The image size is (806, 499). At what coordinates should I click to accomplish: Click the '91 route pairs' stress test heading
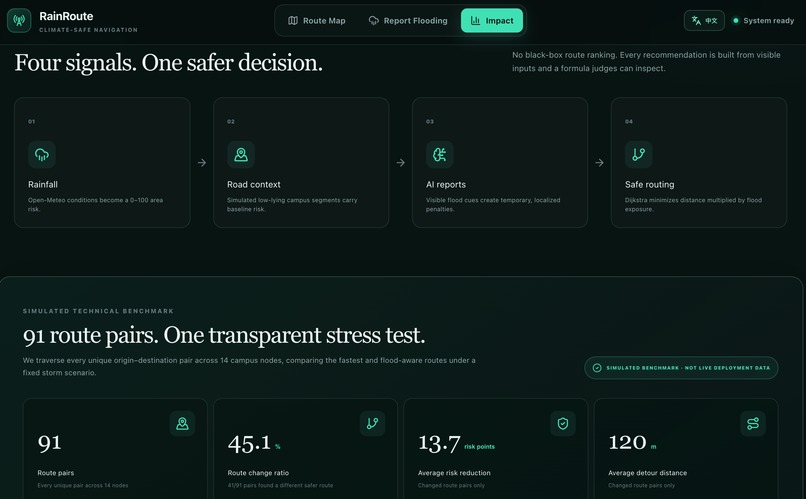pos(224,335)
